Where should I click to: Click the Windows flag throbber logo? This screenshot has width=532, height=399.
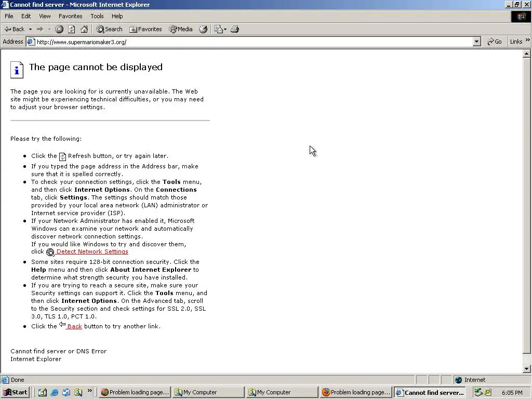[x=521, y=17]
